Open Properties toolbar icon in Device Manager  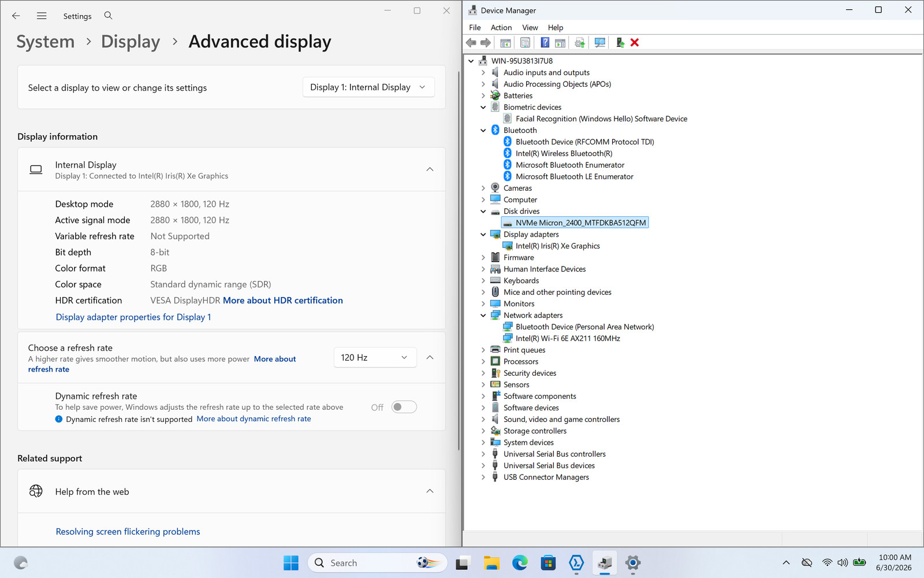(x=525, y=43)
